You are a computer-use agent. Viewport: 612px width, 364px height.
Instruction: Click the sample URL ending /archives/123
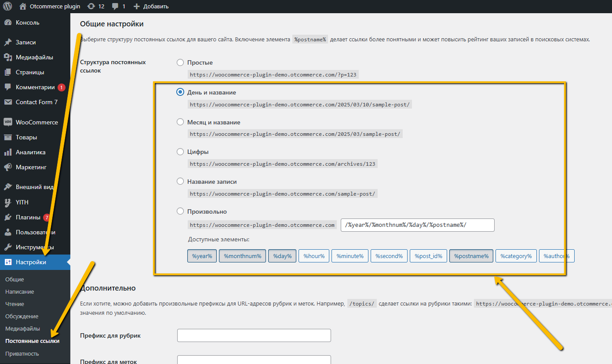(x=283, y=164)
